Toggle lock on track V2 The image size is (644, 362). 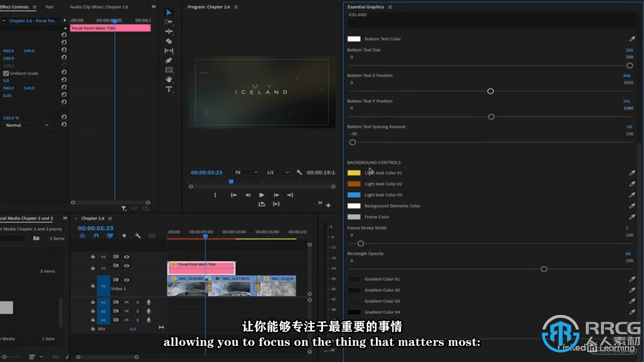coord(93,267)
